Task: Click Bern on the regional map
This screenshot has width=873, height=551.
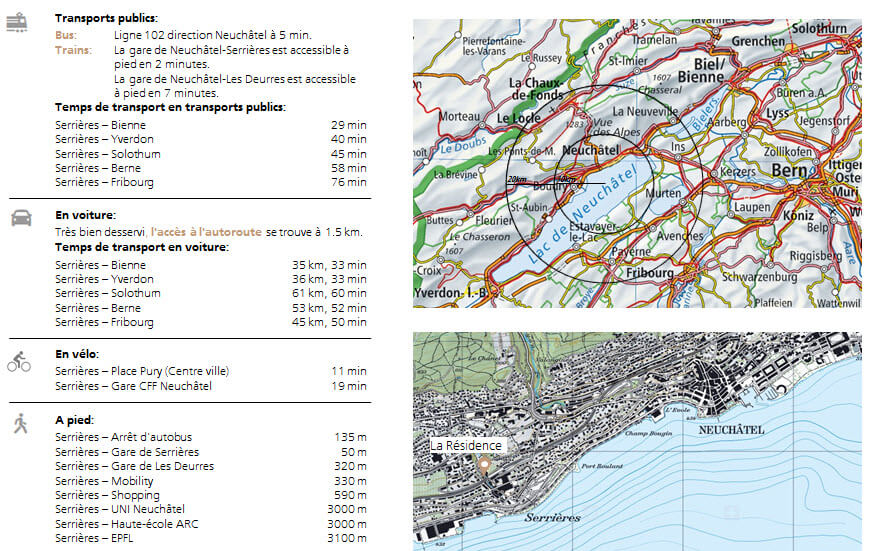Action: click(x=789, y=170)
